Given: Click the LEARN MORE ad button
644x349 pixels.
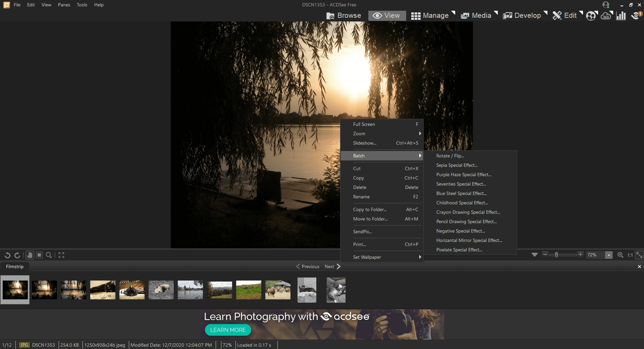Looking at the screenshot, I should (228, 330).
